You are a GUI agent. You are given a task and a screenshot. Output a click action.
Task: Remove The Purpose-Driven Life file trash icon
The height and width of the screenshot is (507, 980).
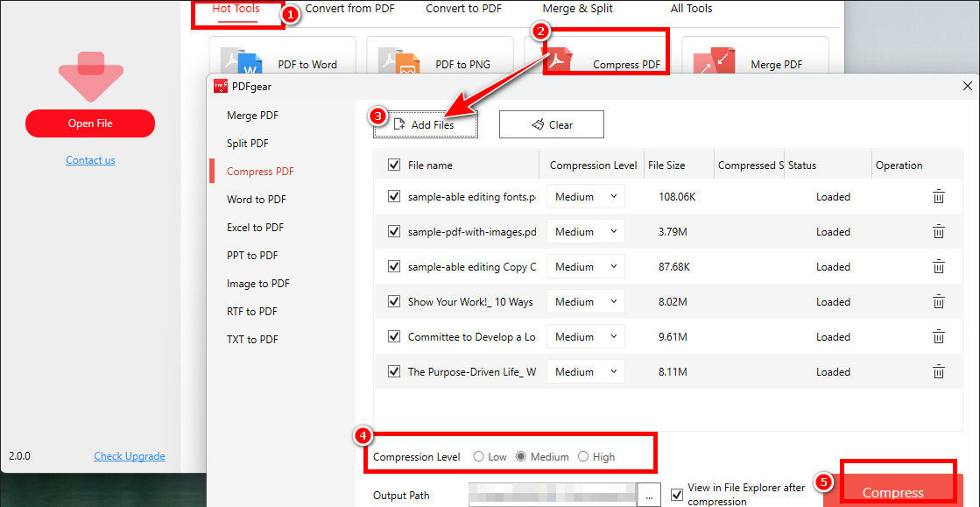(x=938, y=372)
